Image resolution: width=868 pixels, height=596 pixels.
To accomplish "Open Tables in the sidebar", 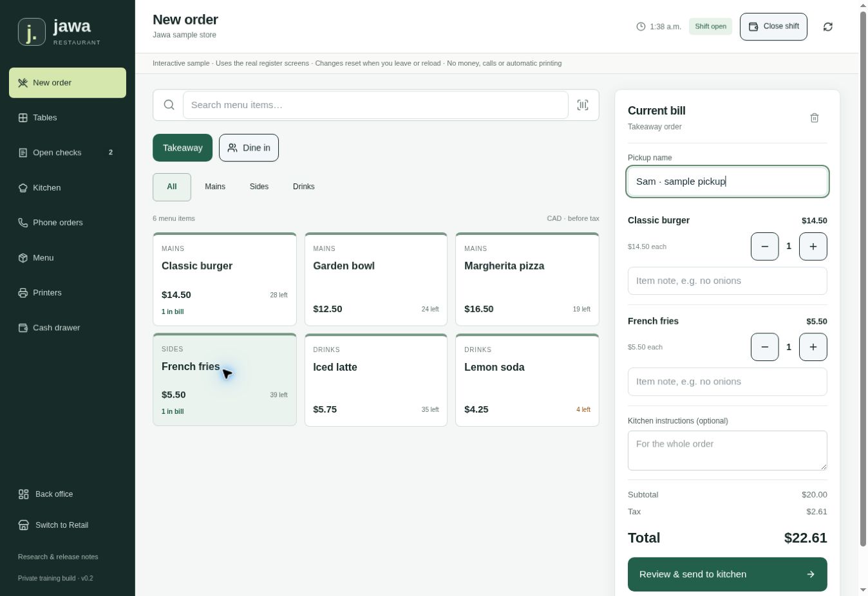I will coord(68,118).
